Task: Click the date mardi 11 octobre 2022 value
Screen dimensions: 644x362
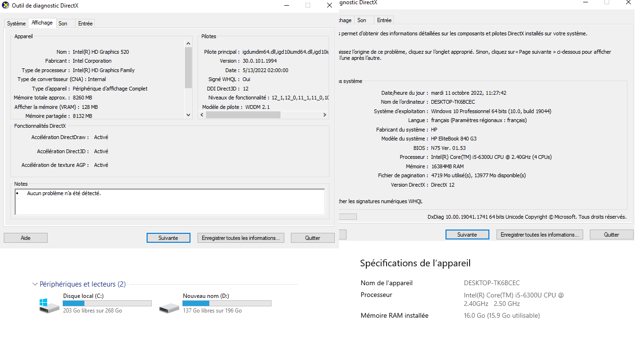Action: coord(469,93)
